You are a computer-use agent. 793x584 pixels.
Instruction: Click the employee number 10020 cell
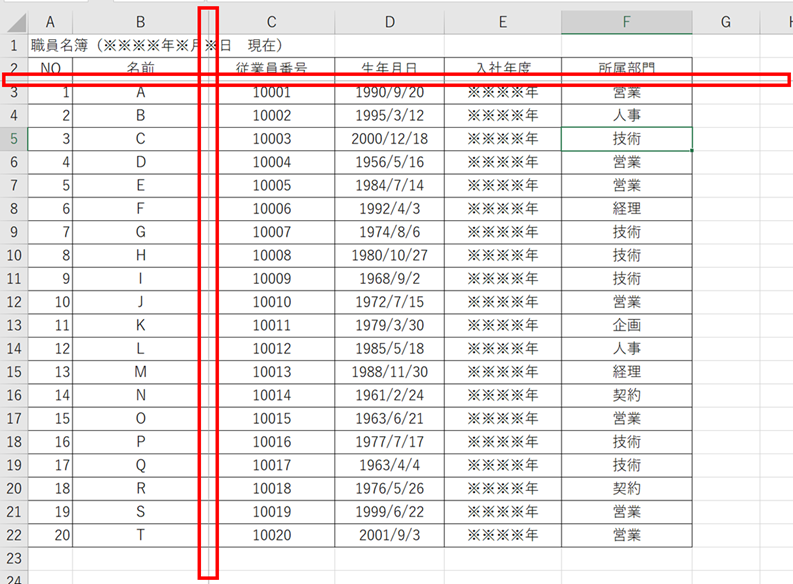[271, 535]
